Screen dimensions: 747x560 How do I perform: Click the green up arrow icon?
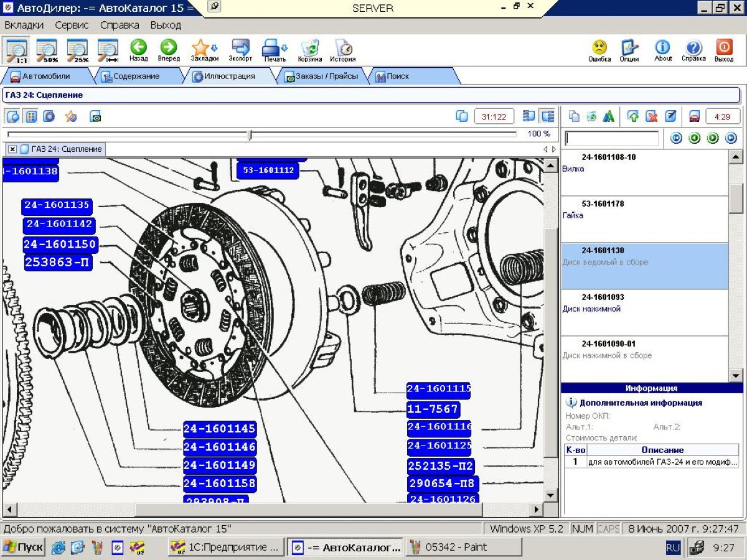click(633, 116)
